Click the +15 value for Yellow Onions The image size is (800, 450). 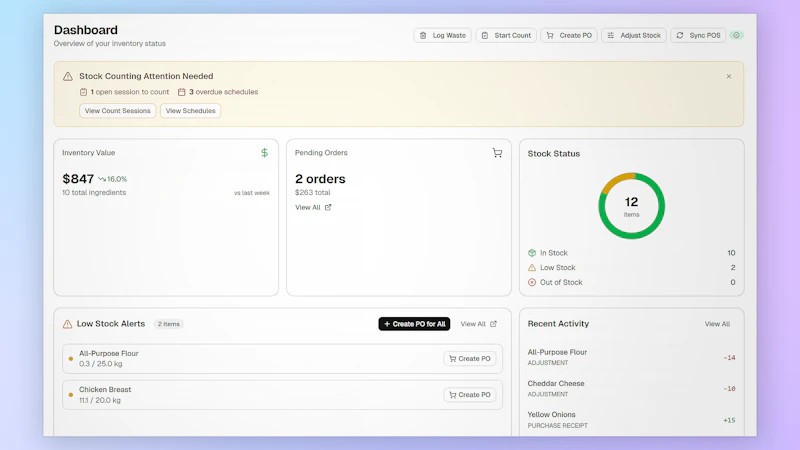[730, 420]
